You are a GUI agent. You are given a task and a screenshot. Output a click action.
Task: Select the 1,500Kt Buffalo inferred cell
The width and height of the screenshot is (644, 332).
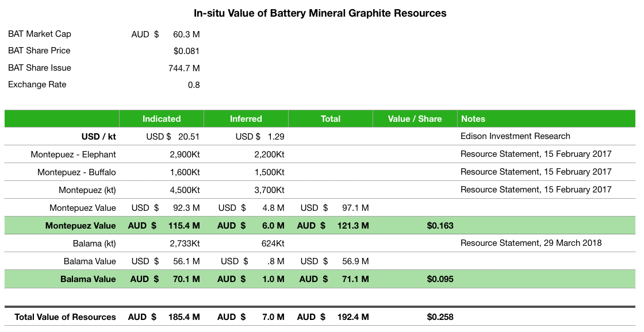tap(270, 172)
